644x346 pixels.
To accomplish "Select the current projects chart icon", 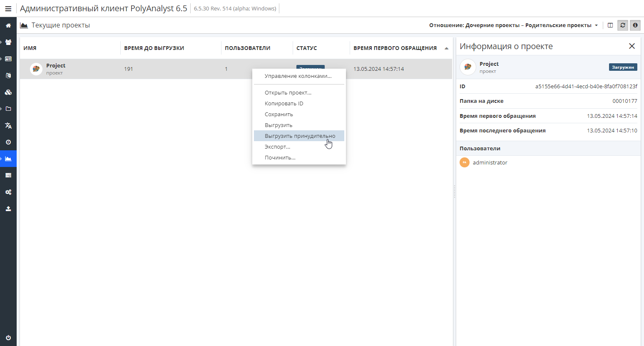I will coord(8,159).
